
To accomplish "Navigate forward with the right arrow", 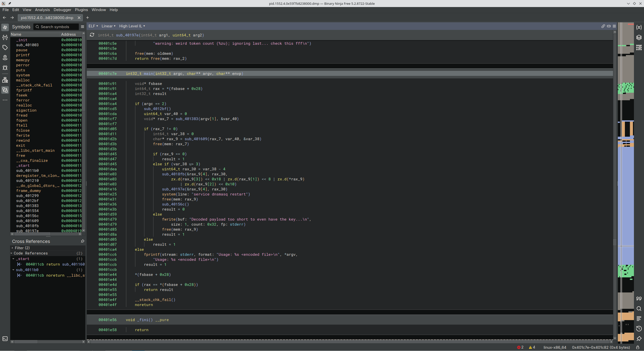I will pos(12,18).
